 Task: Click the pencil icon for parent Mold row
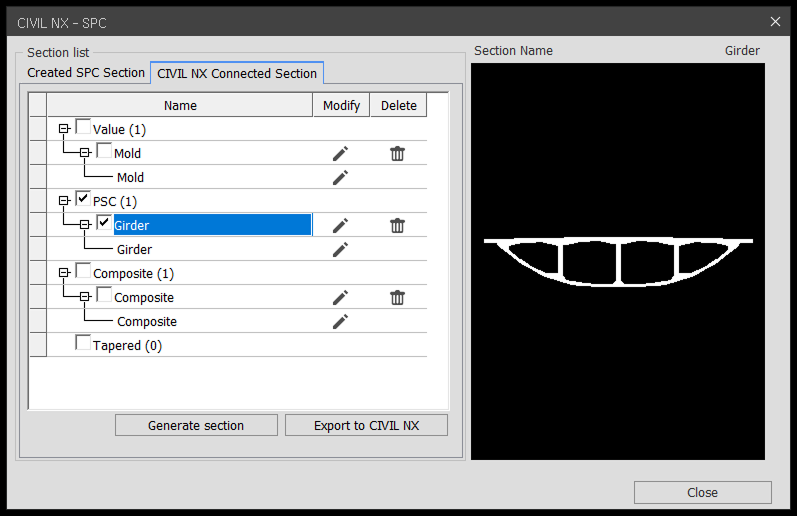click(x=341, y=154)
